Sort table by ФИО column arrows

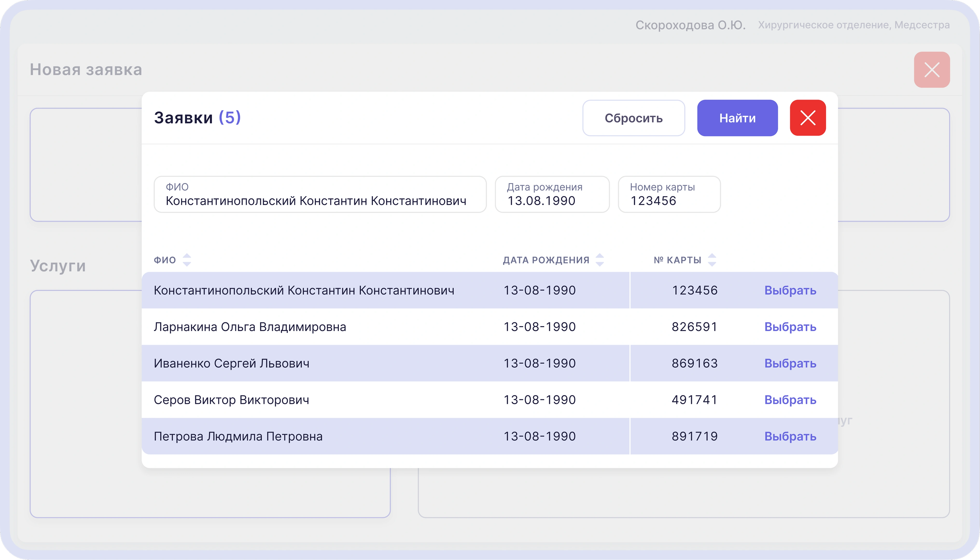click(x=187, y=260)
